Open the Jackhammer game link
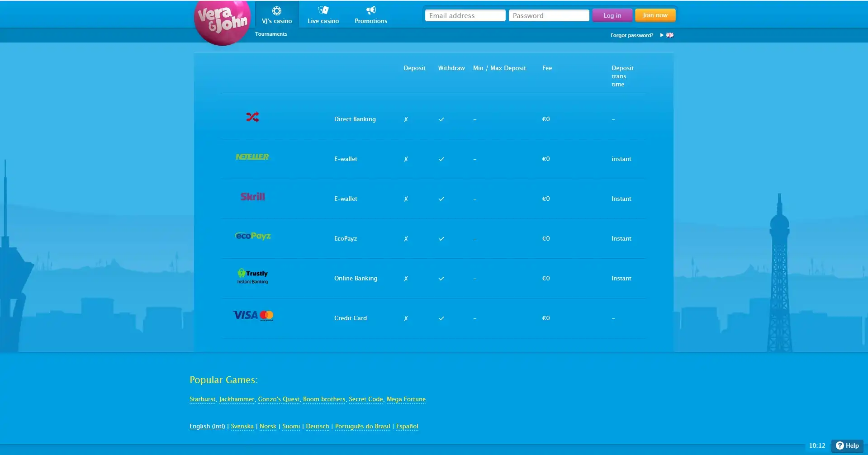Screen dimensions: 868x455 [x=237, y=399]
